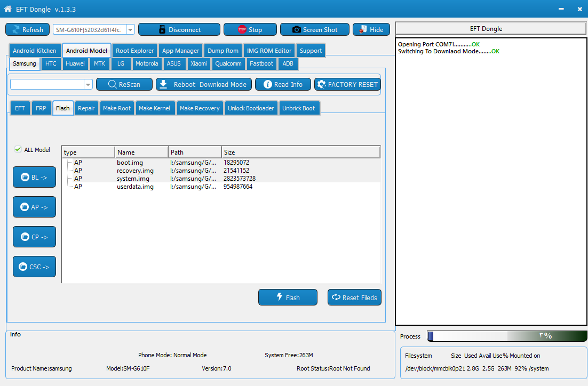
Task: Click the AP folder icon button
Action: tap(25, 207)
